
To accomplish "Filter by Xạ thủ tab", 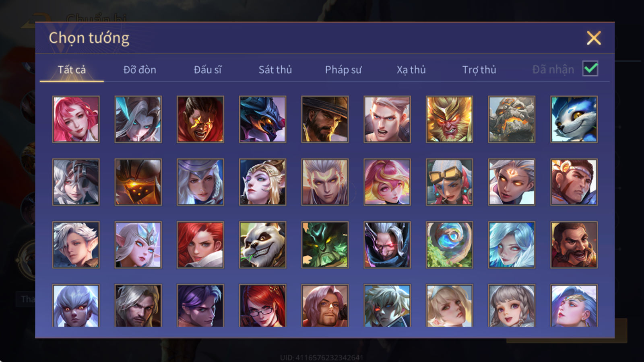I will tap(411, 70).
